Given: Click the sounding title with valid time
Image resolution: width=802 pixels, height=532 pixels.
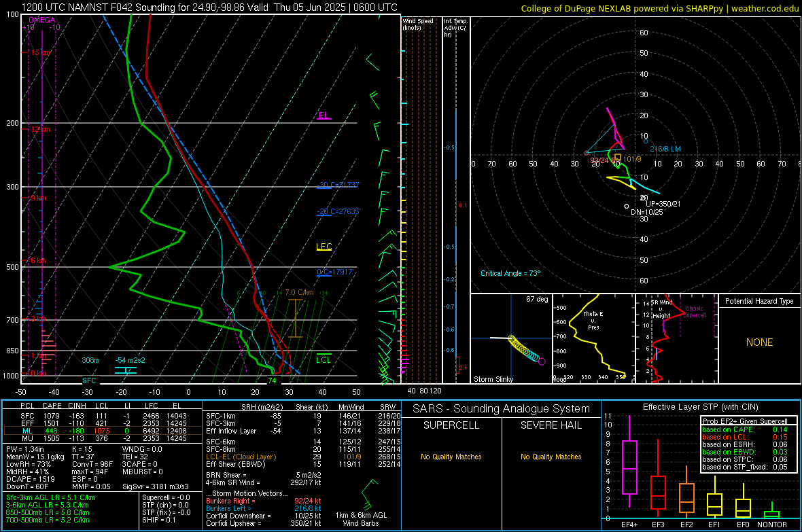Looking at the screenshot, I should (209, 7).
